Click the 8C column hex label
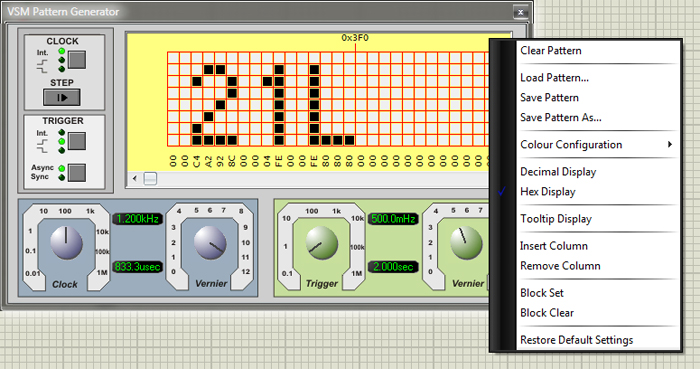This screenshot has width=700, height=369. coord(231,161)
